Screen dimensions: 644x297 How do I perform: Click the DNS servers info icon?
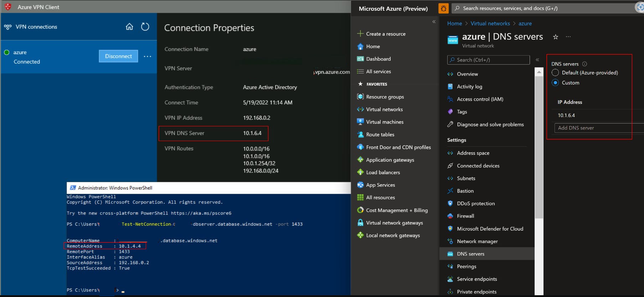click(584, 64)
